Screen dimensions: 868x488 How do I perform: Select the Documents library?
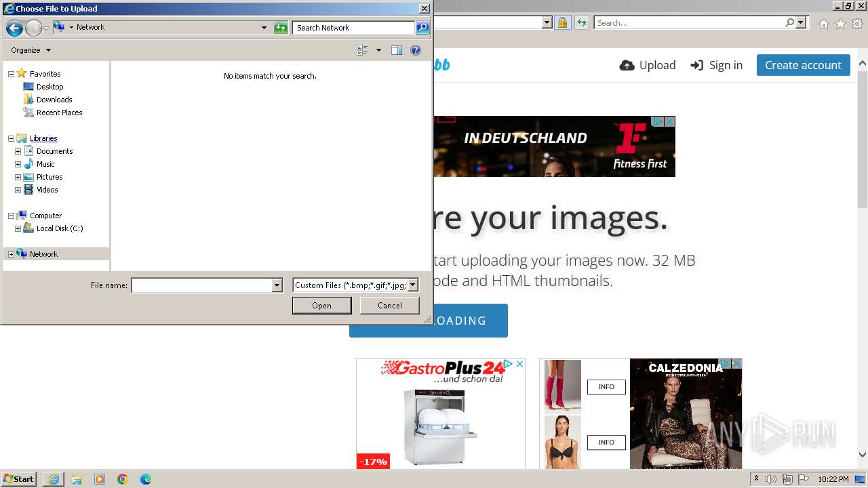point(54,151)
